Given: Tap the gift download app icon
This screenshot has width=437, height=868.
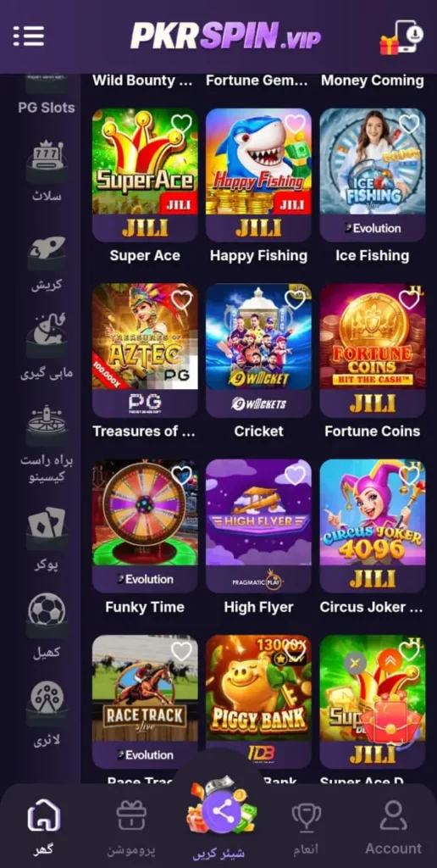Looking at the screenshot, I should click(401, 37).
